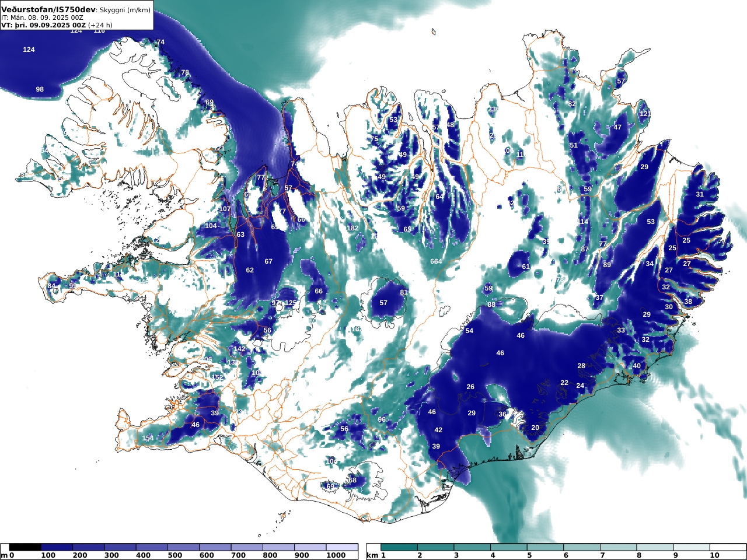747x560 pixels.
Task: Click the visibility value '36' on the map
Action: click(x=502, y=414)
